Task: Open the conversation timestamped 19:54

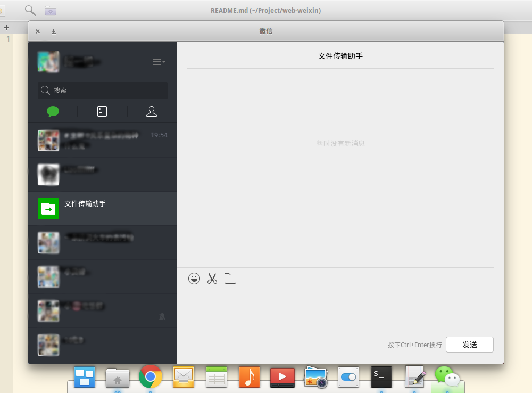Action: point(103,140)
